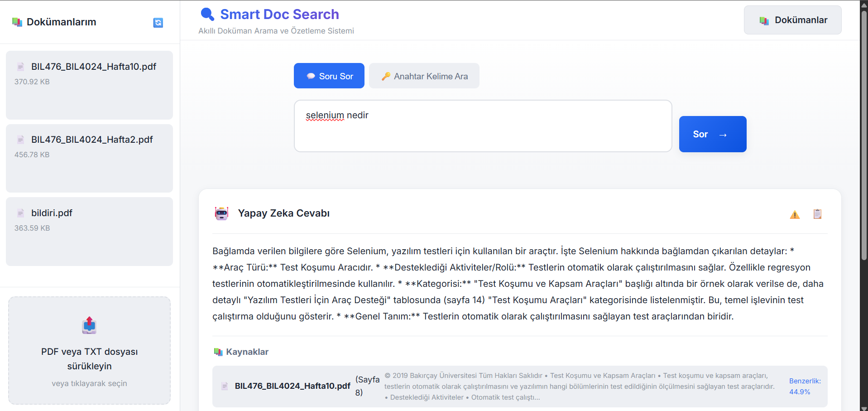Click the warning triangle in answer panel
Viewport: 868px width, 411px height.
tap(795, 214)
